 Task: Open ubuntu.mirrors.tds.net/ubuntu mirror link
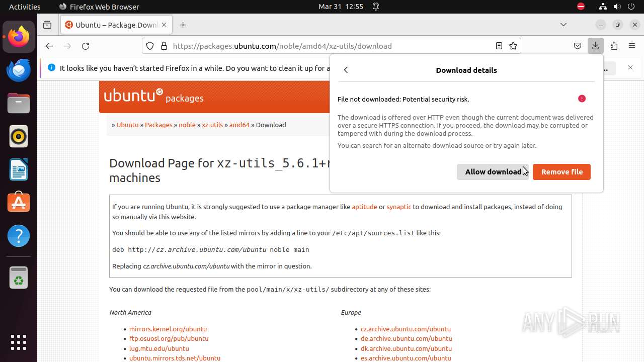(x=175, y=358)
